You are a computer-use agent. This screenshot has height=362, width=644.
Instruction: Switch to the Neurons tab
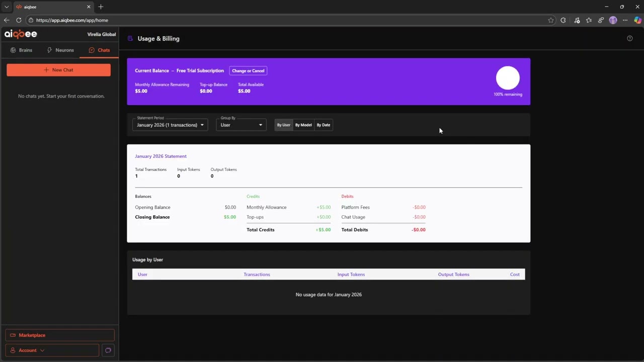tap(60, 50)
